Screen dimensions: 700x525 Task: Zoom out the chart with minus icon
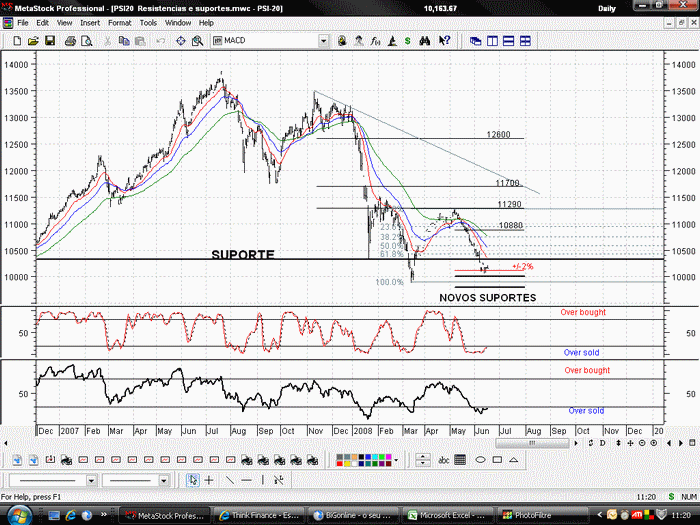(x=642, y=443)
